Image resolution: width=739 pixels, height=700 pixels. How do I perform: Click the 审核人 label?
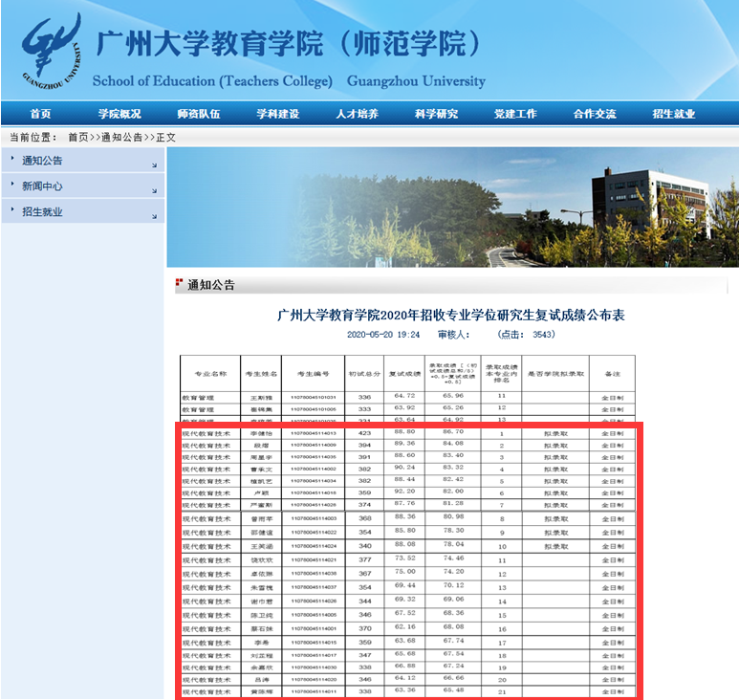[x=454, y=334]
